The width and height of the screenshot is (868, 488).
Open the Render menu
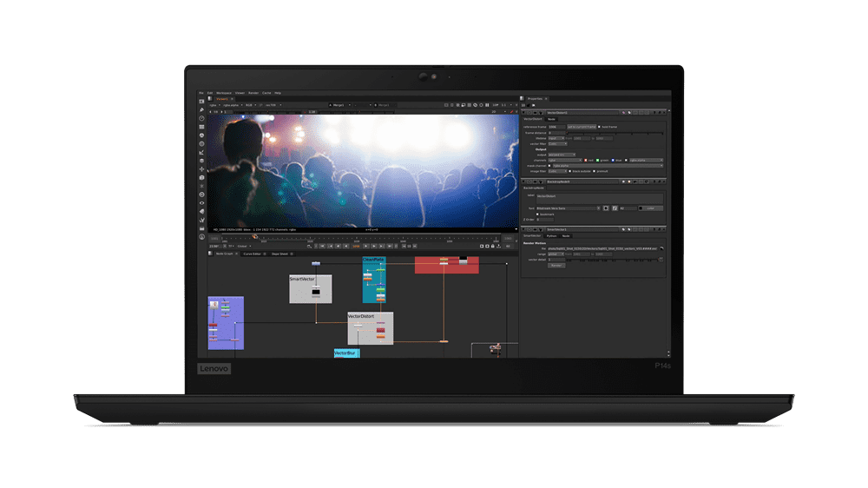[x=253, y=92]
